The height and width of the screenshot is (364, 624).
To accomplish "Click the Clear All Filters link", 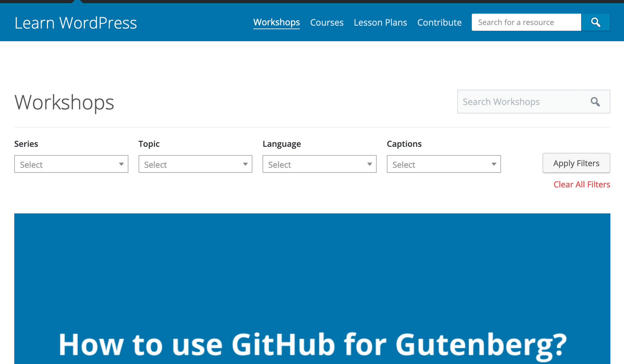I will pos(582,185).
